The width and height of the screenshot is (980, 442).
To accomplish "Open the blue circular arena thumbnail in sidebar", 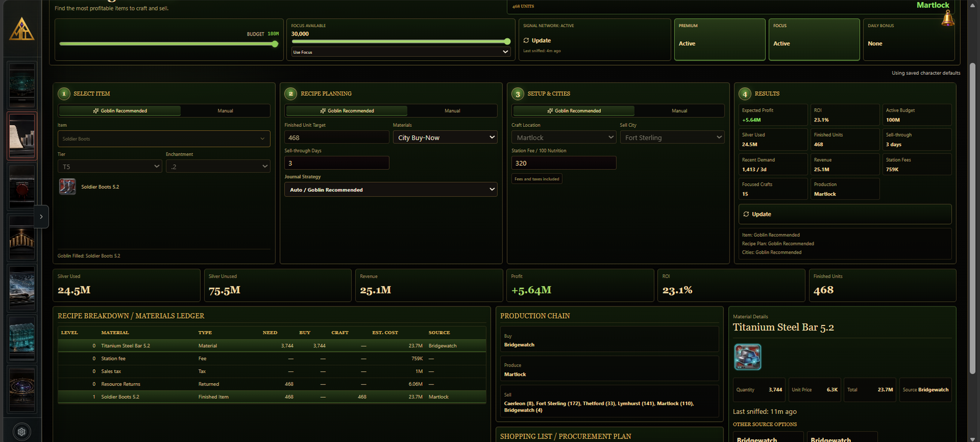I will pos(22,389).
